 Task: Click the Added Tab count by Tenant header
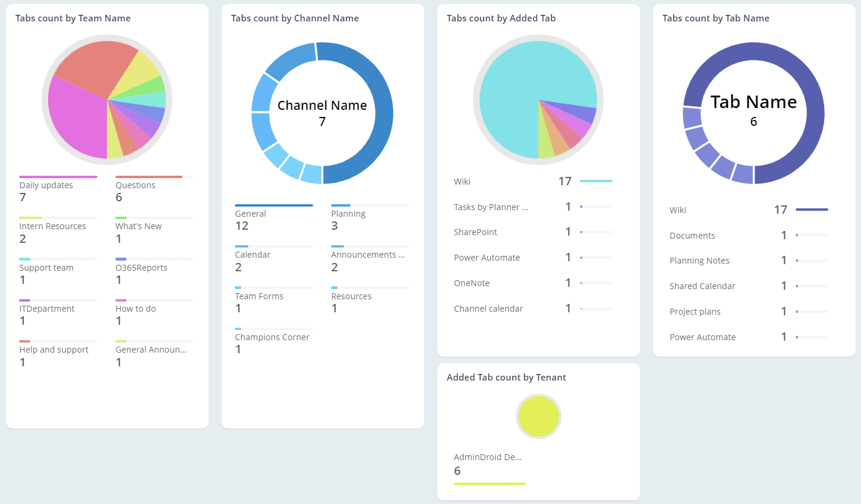tap(506, 377)
